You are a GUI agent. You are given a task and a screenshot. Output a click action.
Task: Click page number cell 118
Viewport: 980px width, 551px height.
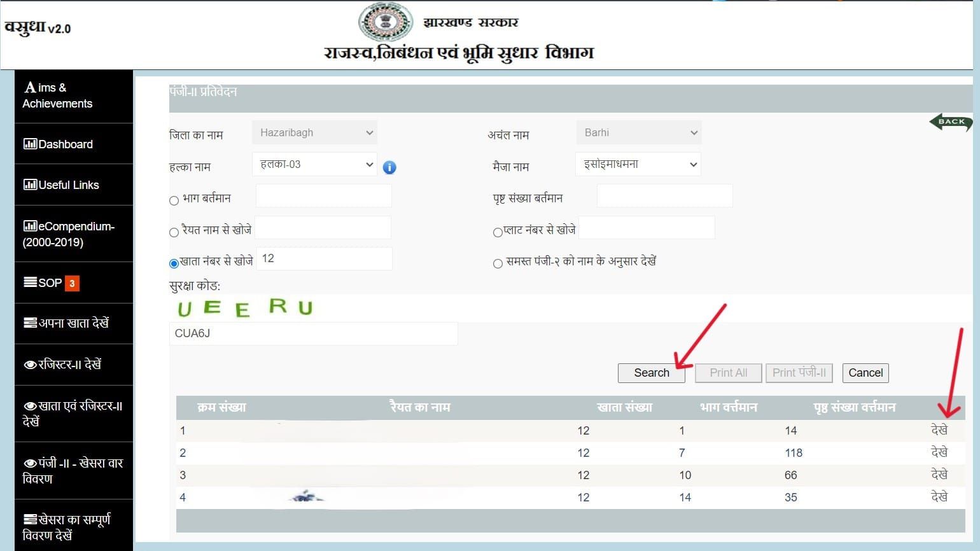click(794, 453)
